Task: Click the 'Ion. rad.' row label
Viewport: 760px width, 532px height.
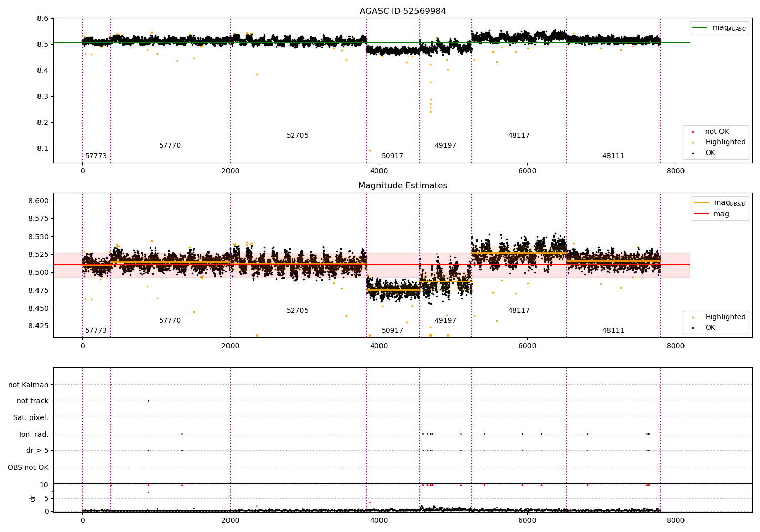Action: pos(34,434)
